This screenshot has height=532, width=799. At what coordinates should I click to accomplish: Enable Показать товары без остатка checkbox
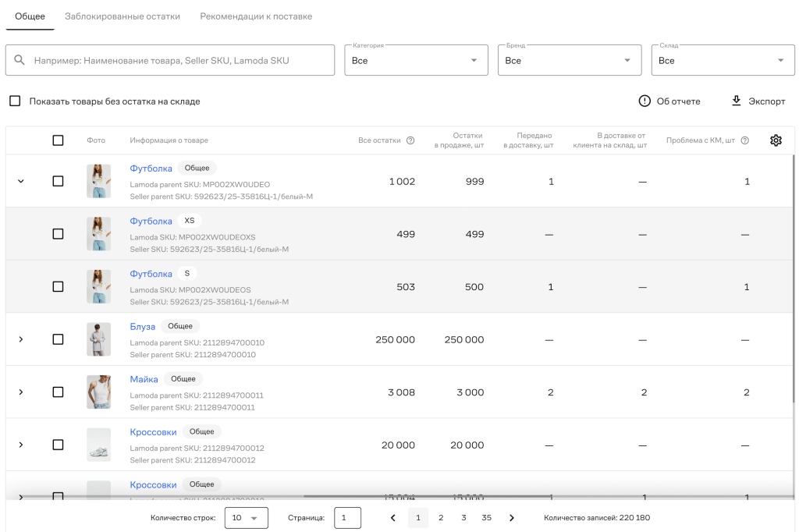coord(16,101)
